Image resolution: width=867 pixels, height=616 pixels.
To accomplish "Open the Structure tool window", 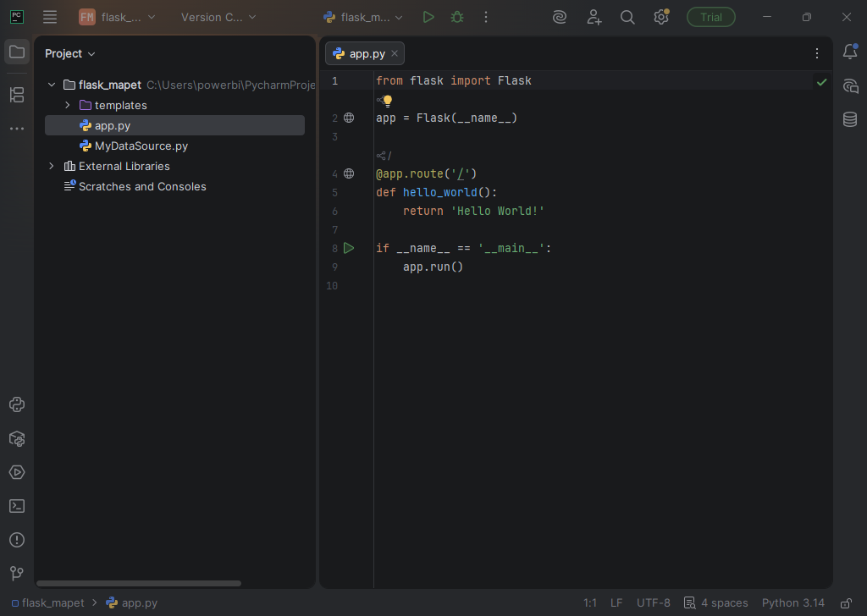I will coord(17,95).
